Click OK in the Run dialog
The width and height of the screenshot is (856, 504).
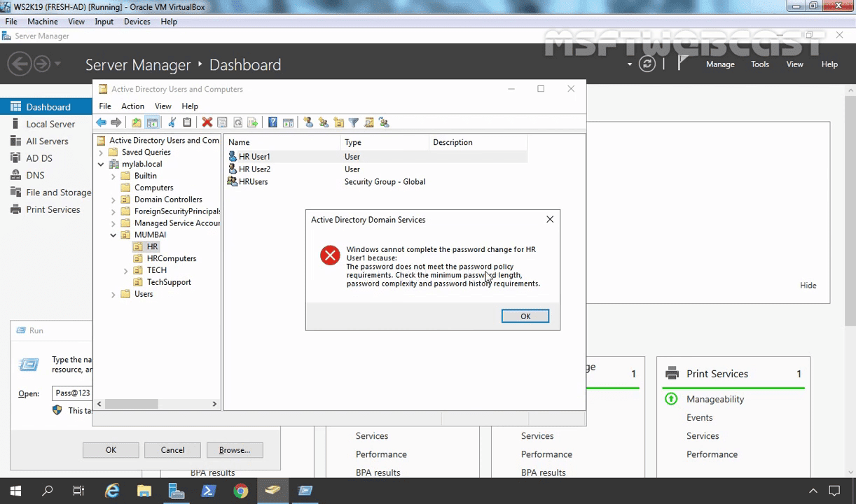click(x=111, y=450)
